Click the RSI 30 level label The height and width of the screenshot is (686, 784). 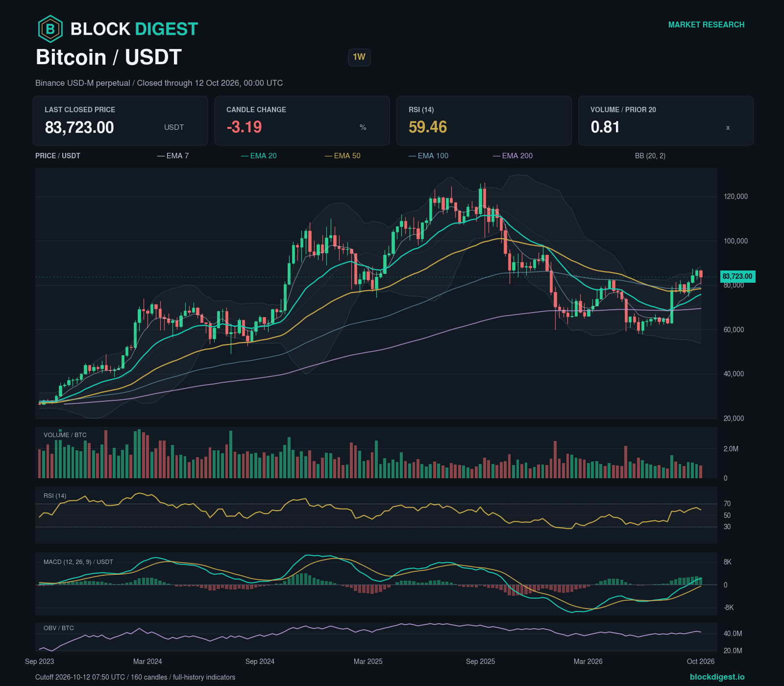727,527
